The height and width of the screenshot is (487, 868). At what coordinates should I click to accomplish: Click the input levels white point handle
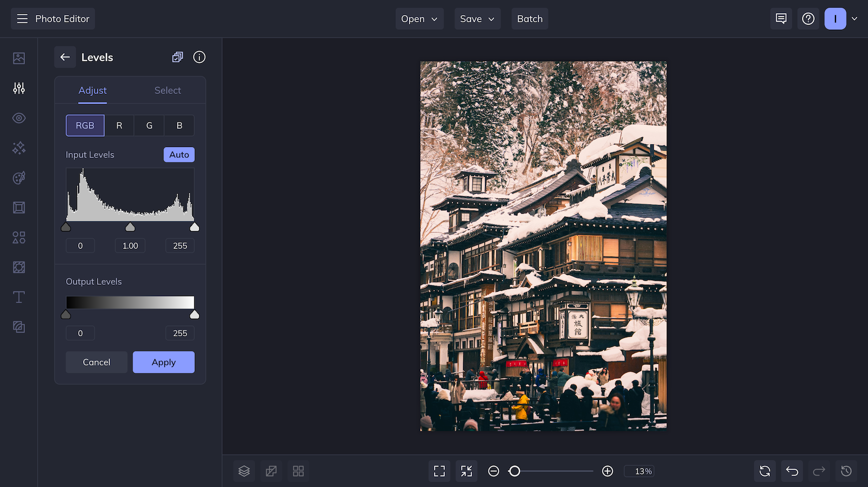[194, 227]
